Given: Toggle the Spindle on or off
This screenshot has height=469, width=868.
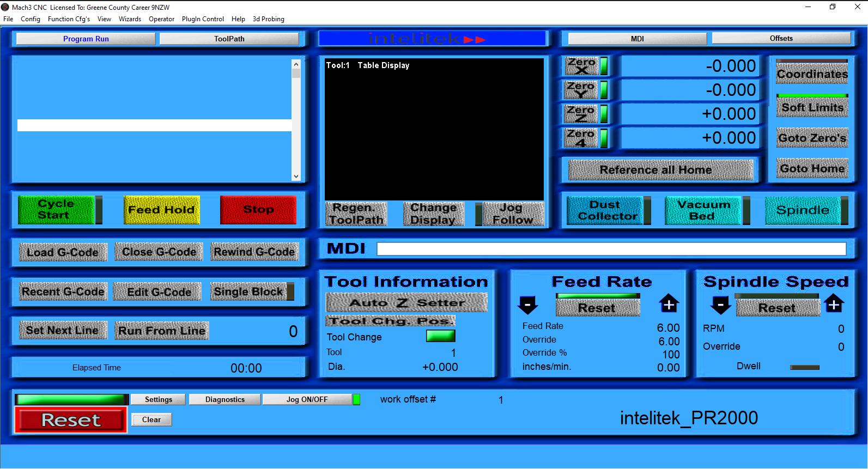Looking at the screenshot, I should (x=803, y=210).
